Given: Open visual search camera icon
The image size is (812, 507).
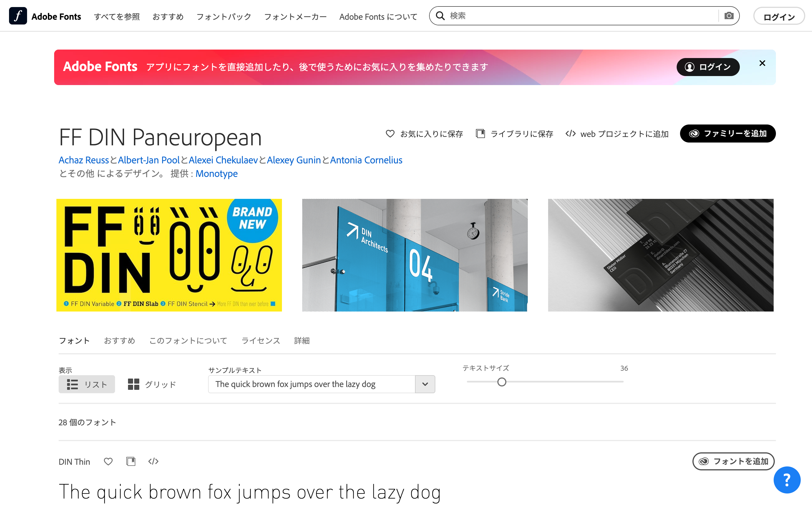Looking at the screenshot, I should tap(729, 16).
